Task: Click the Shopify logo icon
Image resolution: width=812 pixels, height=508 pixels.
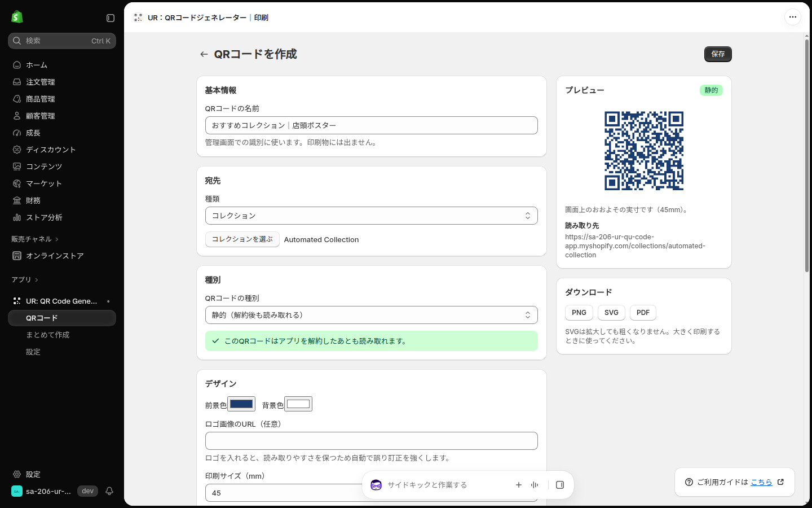Action: pos(17,17)
